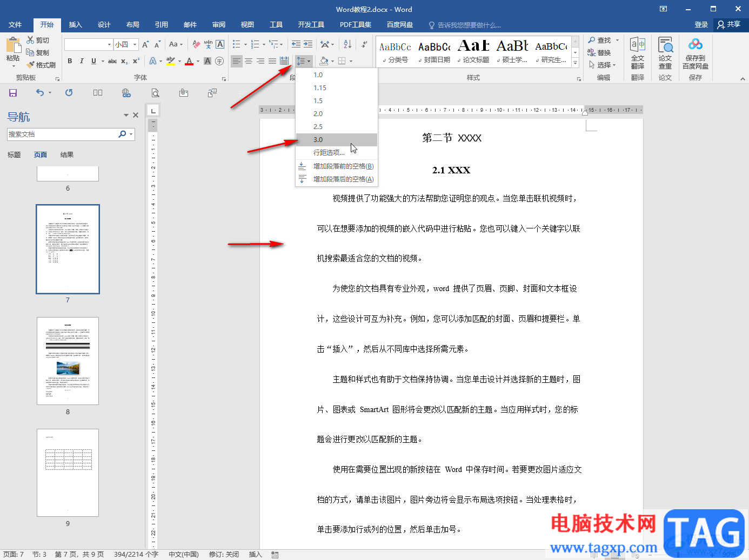This screenshot has width=749, height=560.
Task: Click the Save icon in quick access toolbar
Action: pyautogui.click(x=13, y=93)
